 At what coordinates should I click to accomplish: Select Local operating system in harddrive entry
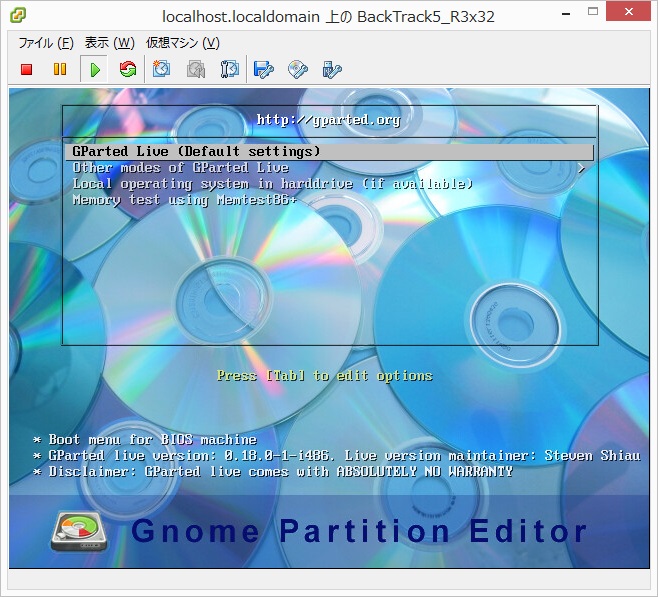point(273,184)
